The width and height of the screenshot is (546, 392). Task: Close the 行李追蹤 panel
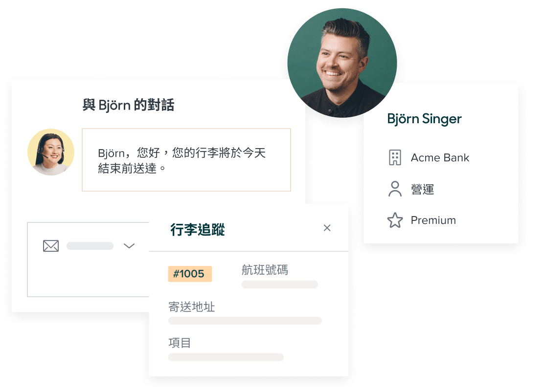click(x=327, y=228)
